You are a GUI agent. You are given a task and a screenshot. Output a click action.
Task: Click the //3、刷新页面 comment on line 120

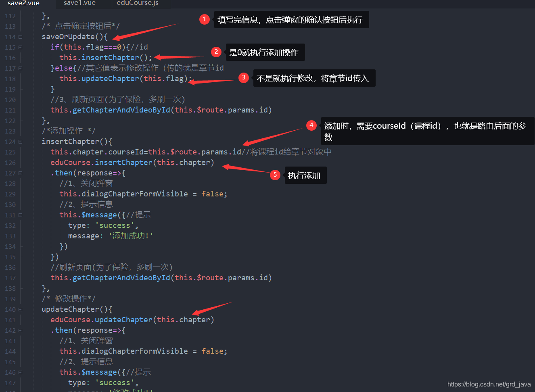pos(118,100)
